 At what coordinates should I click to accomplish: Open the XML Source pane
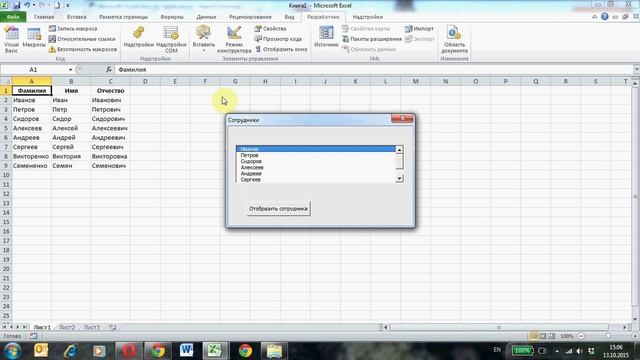[326, 37]
